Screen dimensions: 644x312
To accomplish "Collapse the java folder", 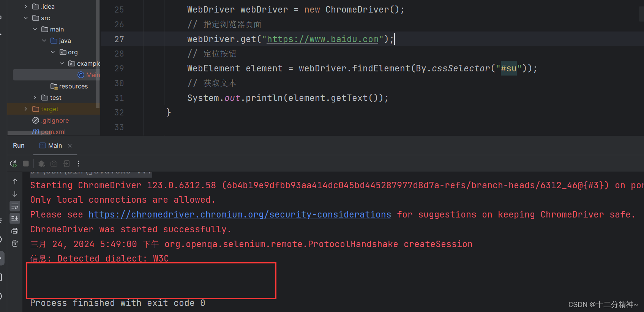I will coord(44,41).
